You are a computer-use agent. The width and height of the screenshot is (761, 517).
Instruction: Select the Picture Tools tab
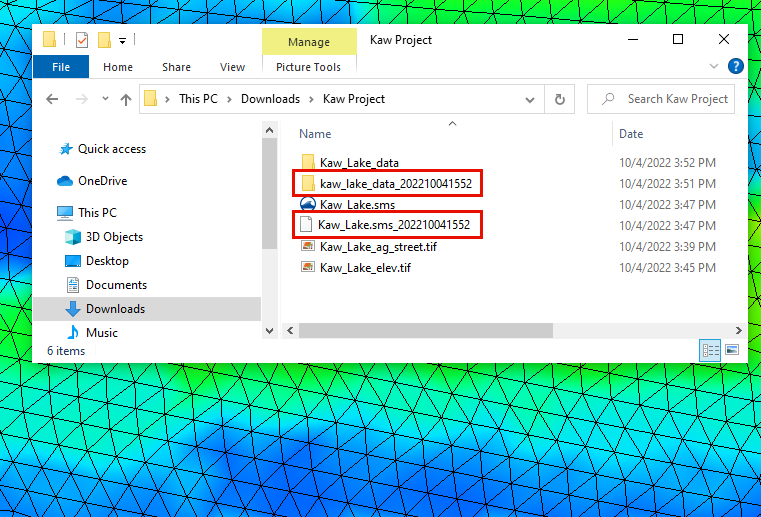pos(308,67)
